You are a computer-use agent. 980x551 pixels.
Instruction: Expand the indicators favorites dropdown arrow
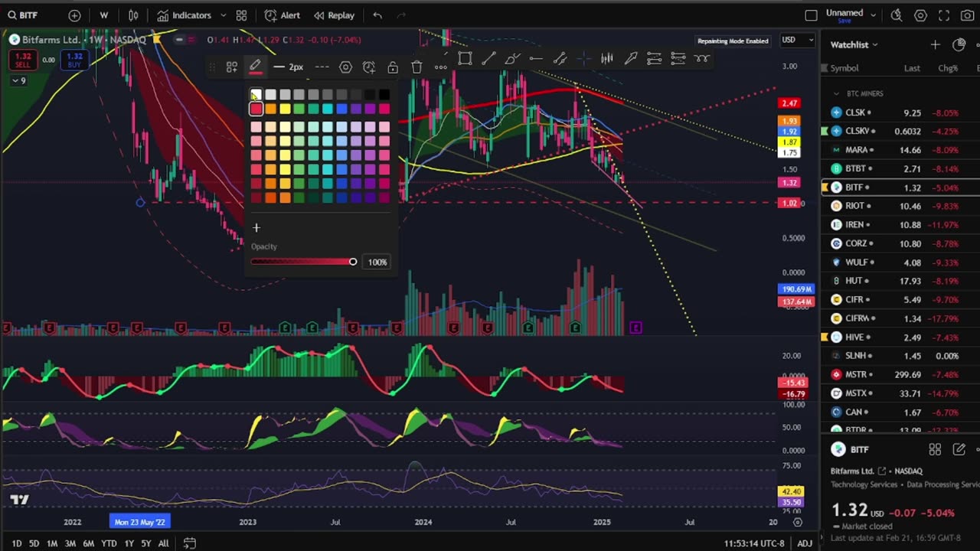[x=224, y=15]
